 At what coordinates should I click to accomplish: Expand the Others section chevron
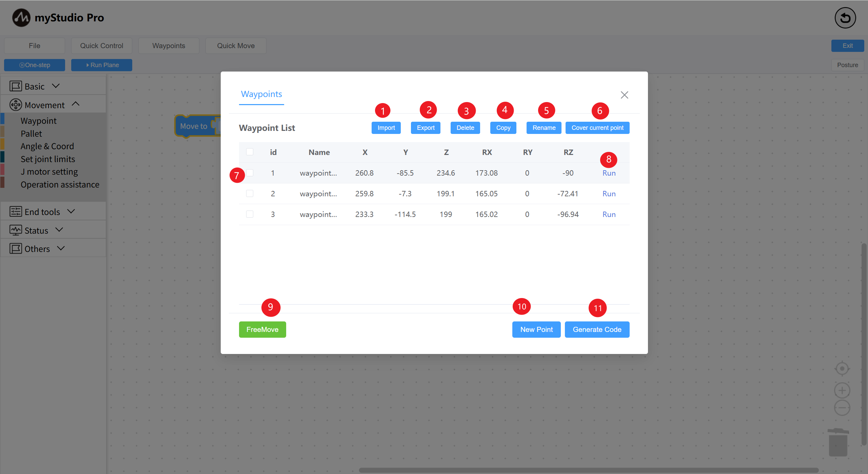tap(61, 249)
